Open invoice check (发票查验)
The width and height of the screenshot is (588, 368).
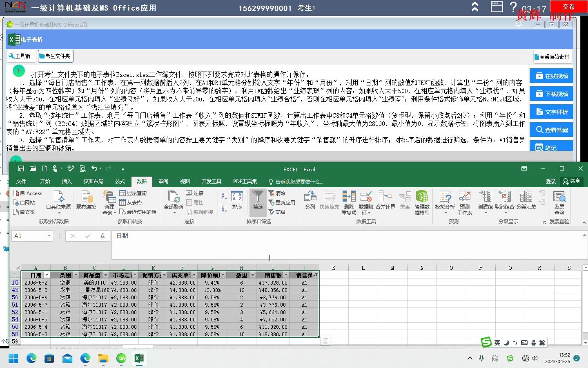[x=559, y=203]
